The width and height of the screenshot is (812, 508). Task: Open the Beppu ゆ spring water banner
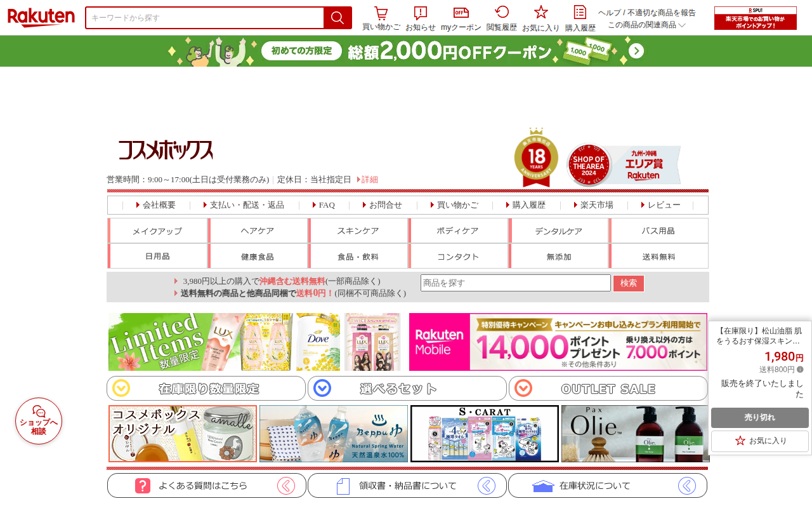[334, 434]
